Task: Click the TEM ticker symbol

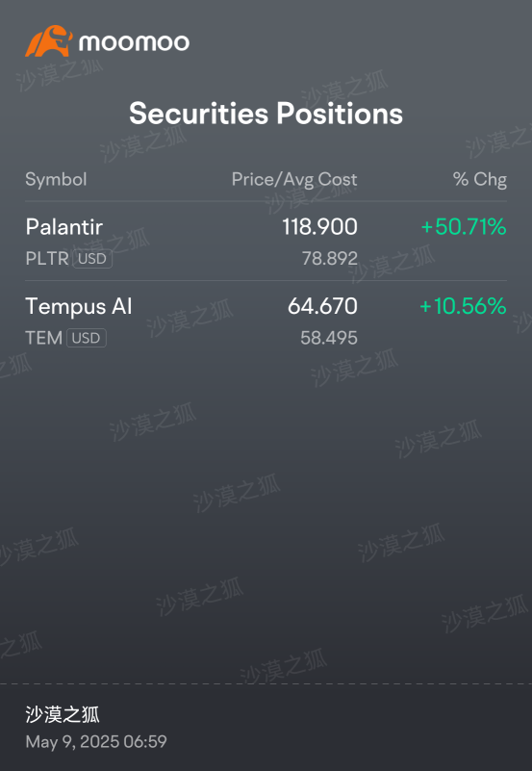Action: pos(43,338)
